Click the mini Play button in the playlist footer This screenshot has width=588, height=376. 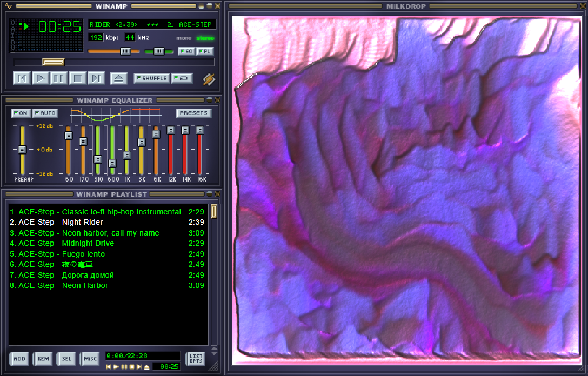(x=116, y=367)
